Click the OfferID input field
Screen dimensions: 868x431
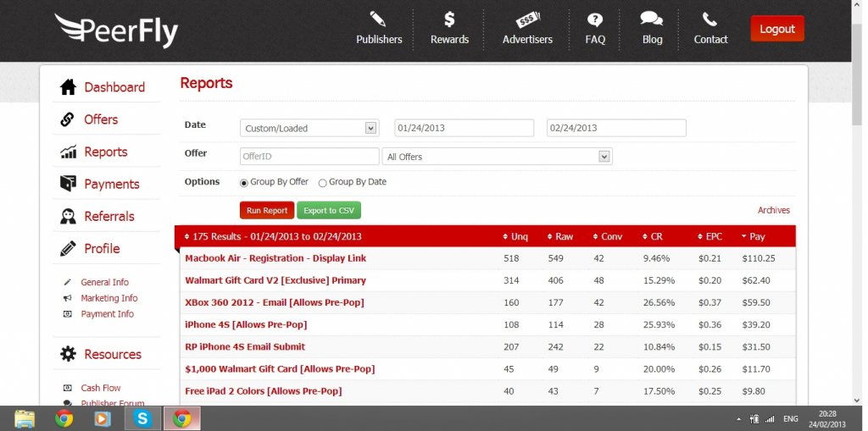pos(309,156)
